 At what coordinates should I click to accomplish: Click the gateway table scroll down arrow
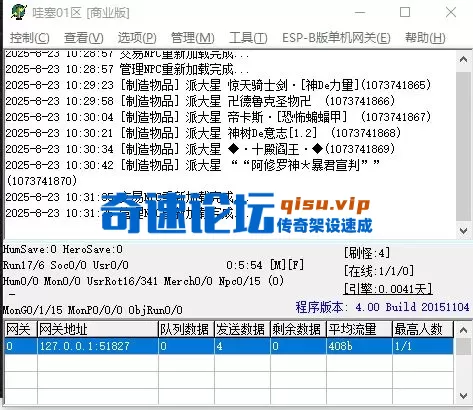pos(463,396)
